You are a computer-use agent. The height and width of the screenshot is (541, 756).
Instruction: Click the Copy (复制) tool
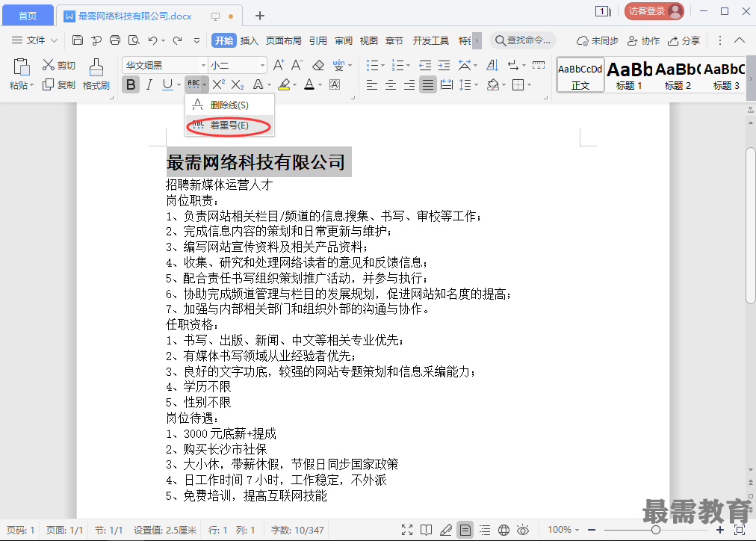59,85
